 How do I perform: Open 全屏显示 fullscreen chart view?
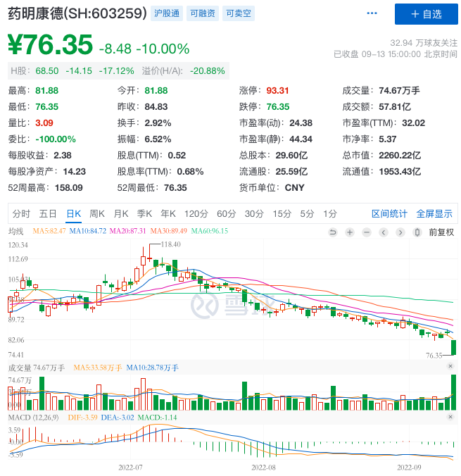[x=434, y=214]
